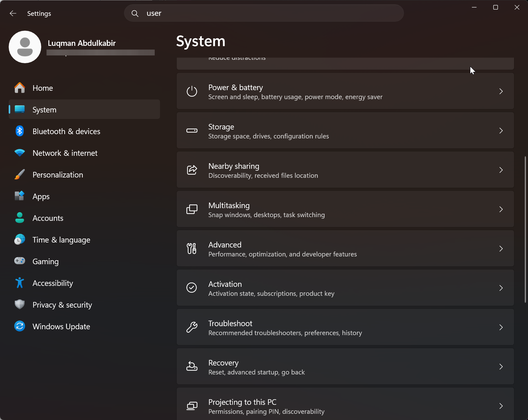This screenshot has height=420, width=528.
Task: Click the Gaming controller icon
Action: click(20, 261)
